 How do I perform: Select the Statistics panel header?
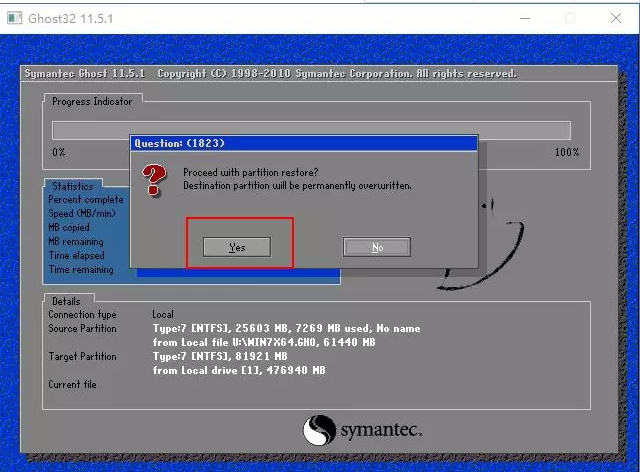pos(73,186)
